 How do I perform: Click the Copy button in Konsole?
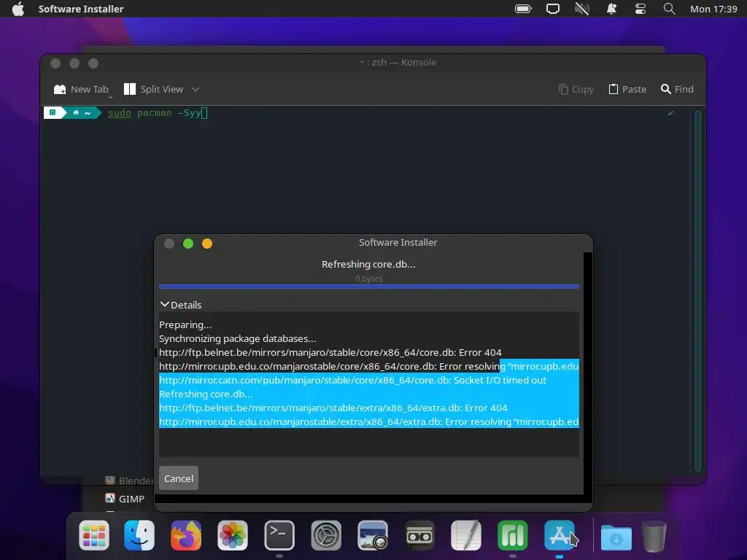coord(576,89)
